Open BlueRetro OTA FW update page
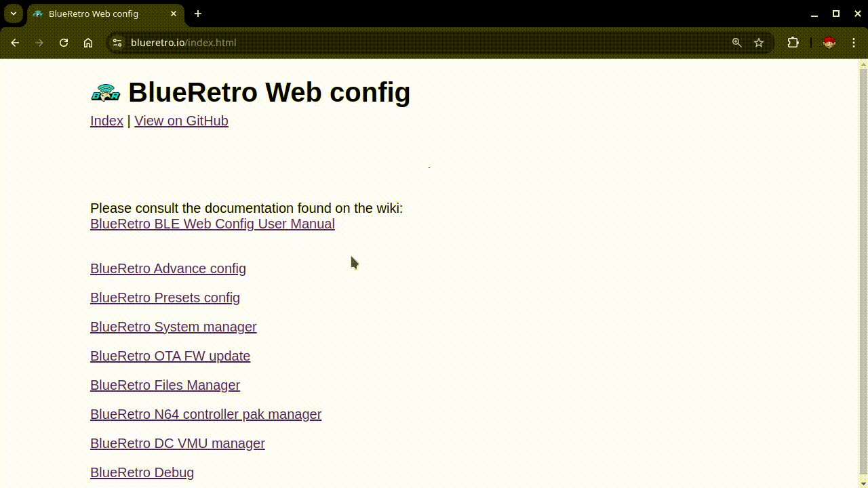 click(170, 356)
